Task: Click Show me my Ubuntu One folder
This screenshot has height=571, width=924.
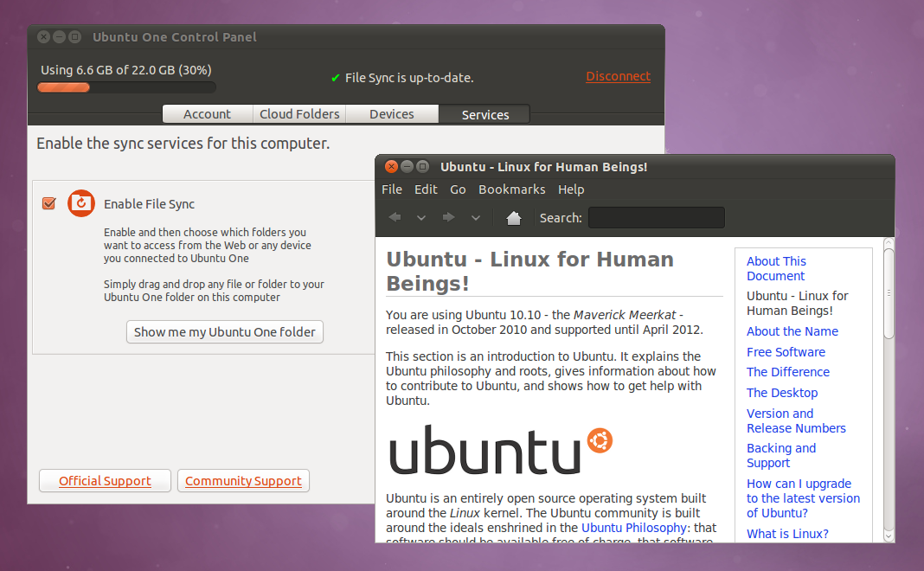Action: pos(225,331)
